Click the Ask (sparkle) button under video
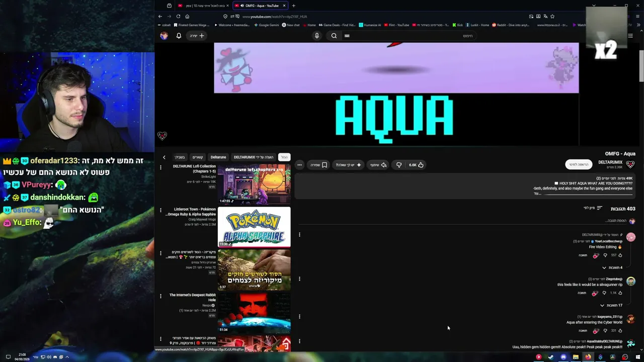 tap(349, 165)
